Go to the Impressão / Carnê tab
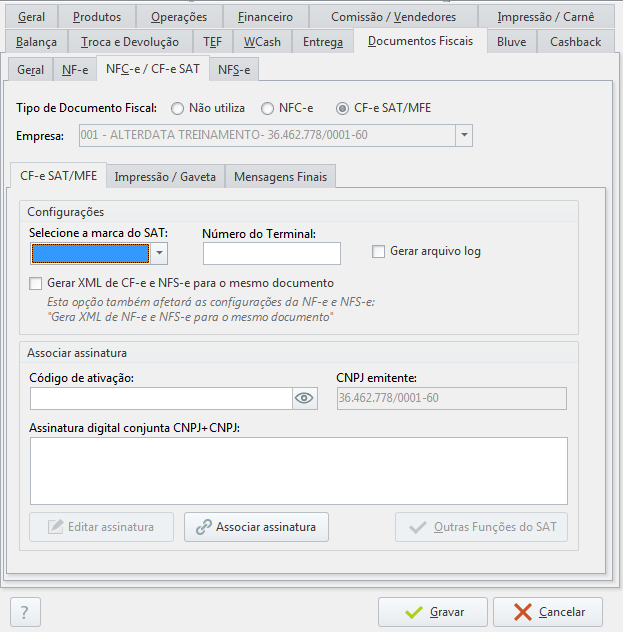 546,17
